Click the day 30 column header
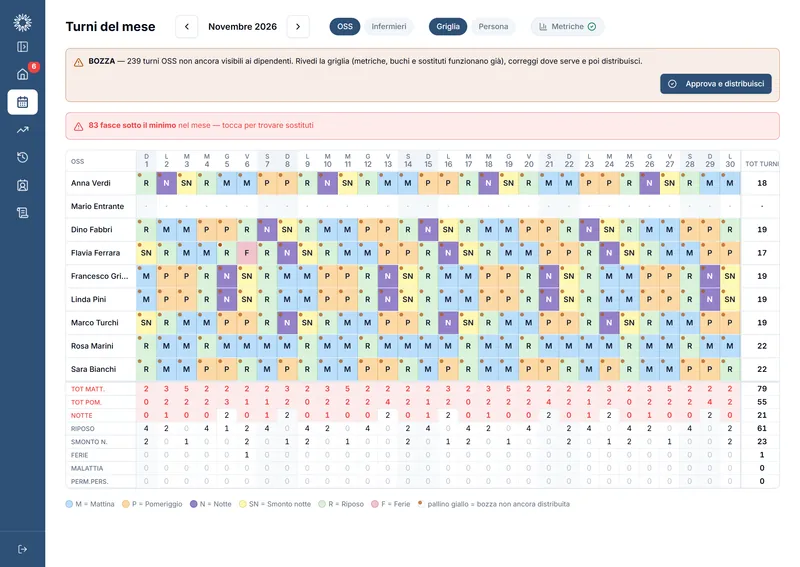The width and height of the screenshot is (800, 567). click(x=730, y=161)
